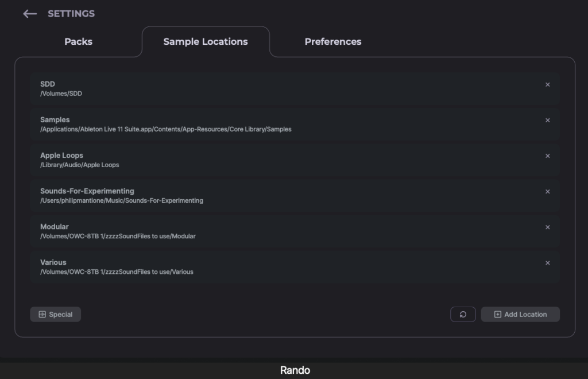Click the Add Location button
Viewport: 588px width, 379px height.
[520, 314]
